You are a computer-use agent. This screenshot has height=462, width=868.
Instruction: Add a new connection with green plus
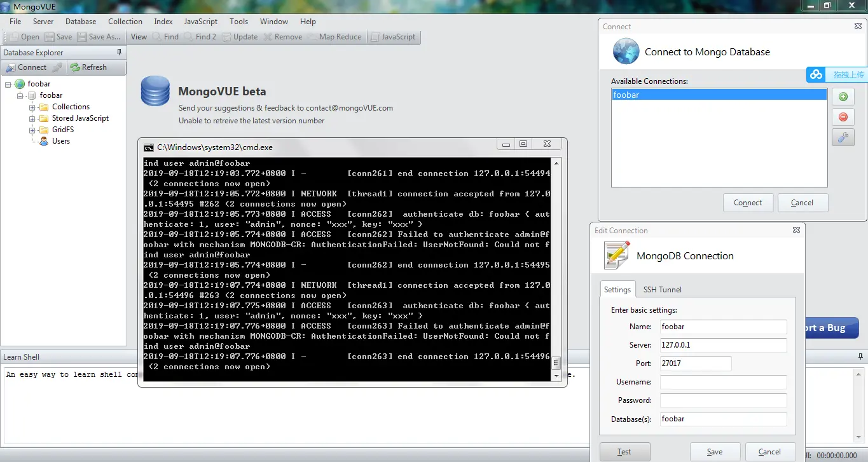click(843, 97)
